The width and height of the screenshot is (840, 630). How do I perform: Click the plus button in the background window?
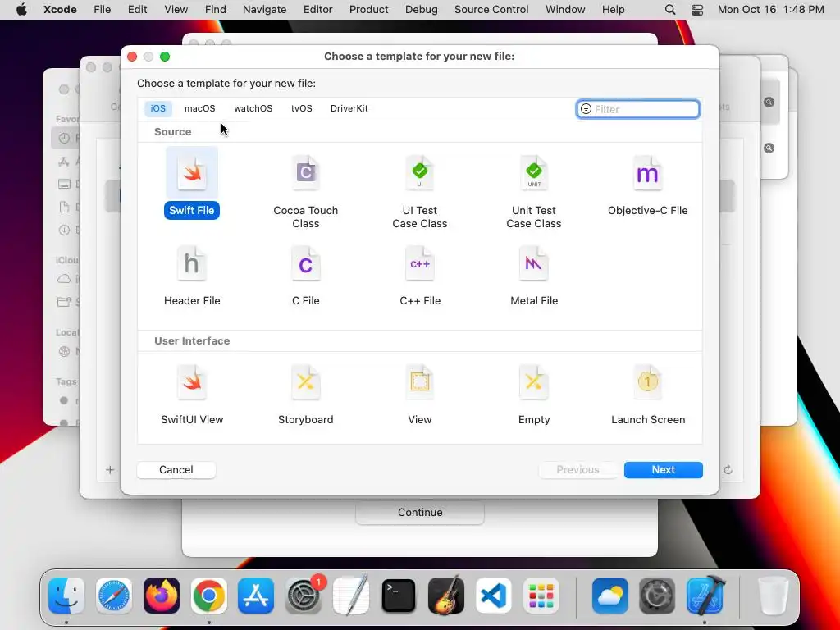[110, 470]
